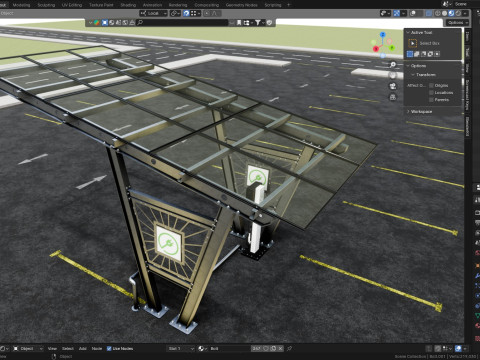Open the node editor Select menu
This screenshot has width=480, height=360.
tap(68, 349)
